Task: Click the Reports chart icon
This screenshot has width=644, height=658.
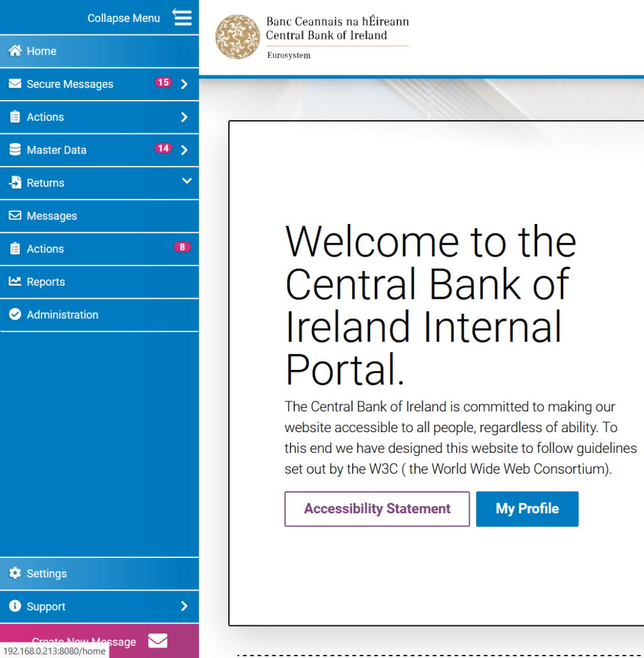Action: point(15,281)
